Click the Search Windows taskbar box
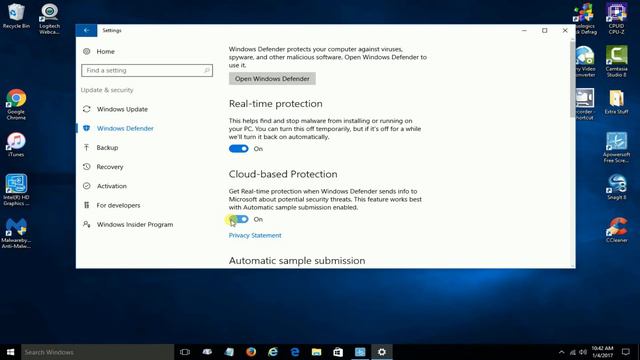Image resolution: width=640 pixels, height=360 pixels. click(x=98, y=352)
